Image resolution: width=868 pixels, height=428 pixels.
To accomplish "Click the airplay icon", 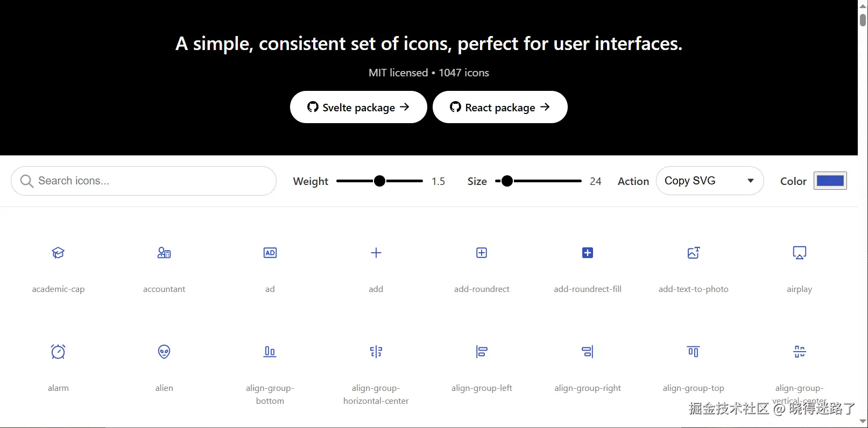I will [x=800, y=253].
